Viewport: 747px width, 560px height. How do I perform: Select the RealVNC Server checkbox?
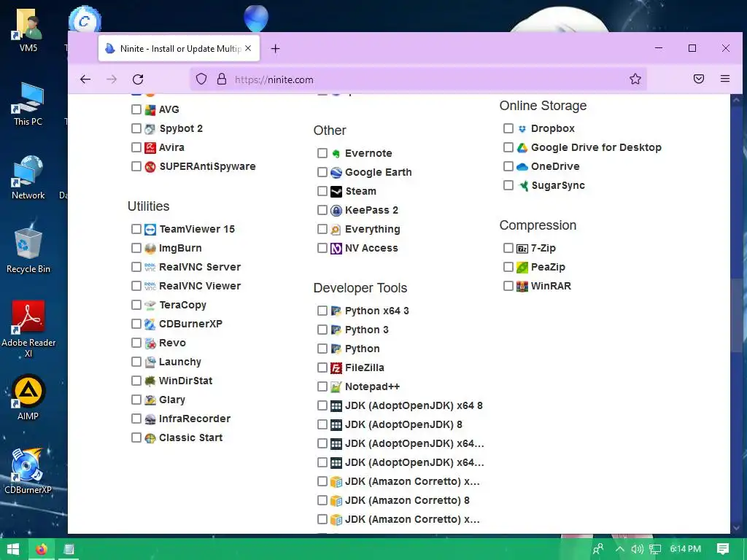(136, 267)
